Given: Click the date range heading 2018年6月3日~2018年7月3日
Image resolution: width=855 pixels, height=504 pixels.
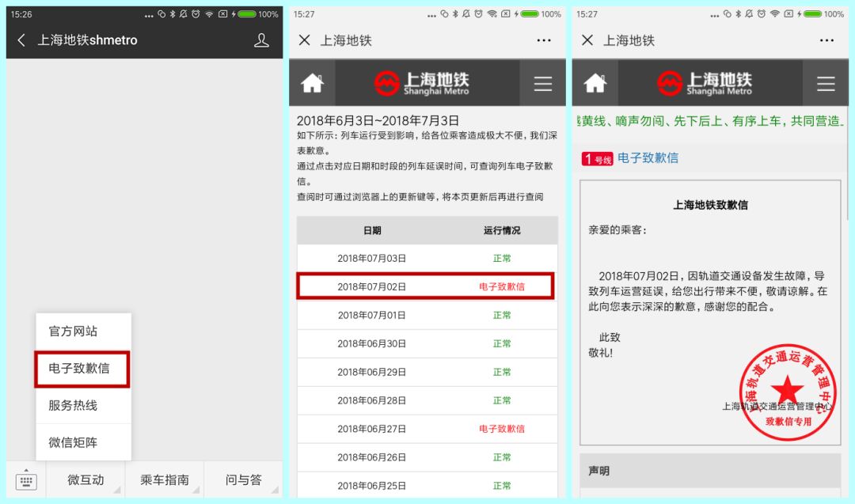Looking at the screenshot, I should [x=378, y=120].
